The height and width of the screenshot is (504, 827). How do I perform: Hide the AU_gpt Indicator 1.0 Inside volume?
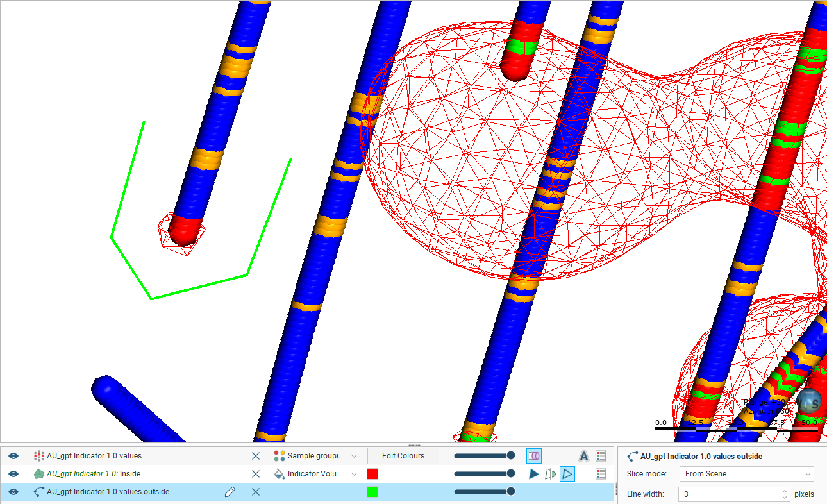pyautogui.click(x=13, y=474)
